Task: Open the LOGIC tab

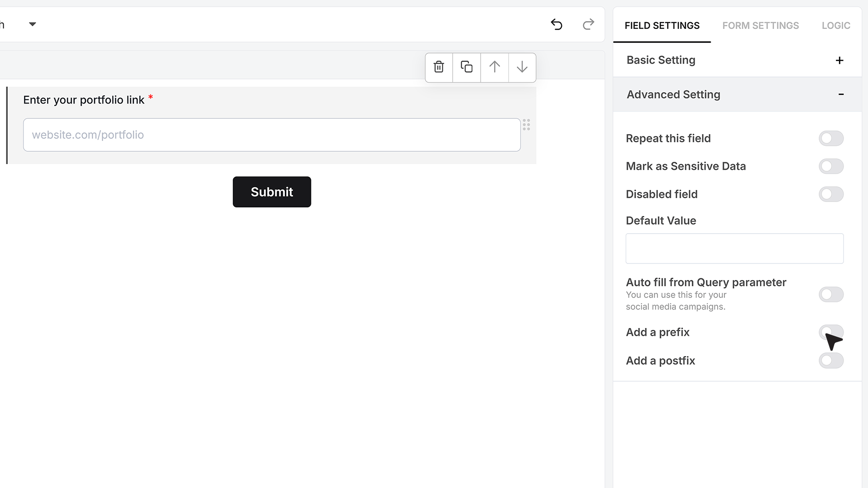Action: [x=836, y=26]
